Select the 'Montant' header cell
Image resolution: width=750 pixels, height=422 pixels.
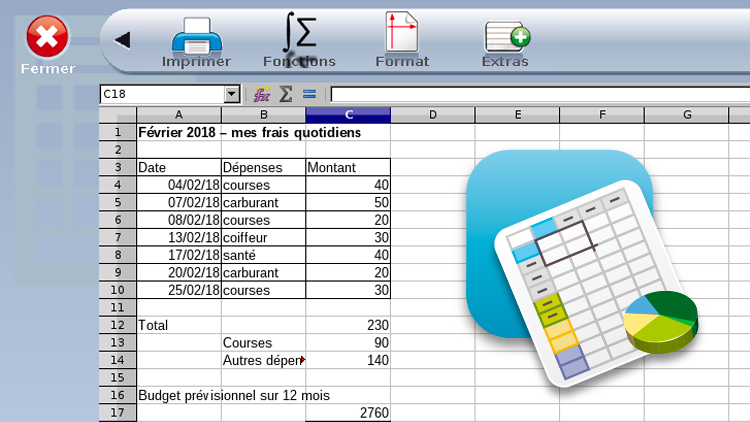[x=348, y=167]
